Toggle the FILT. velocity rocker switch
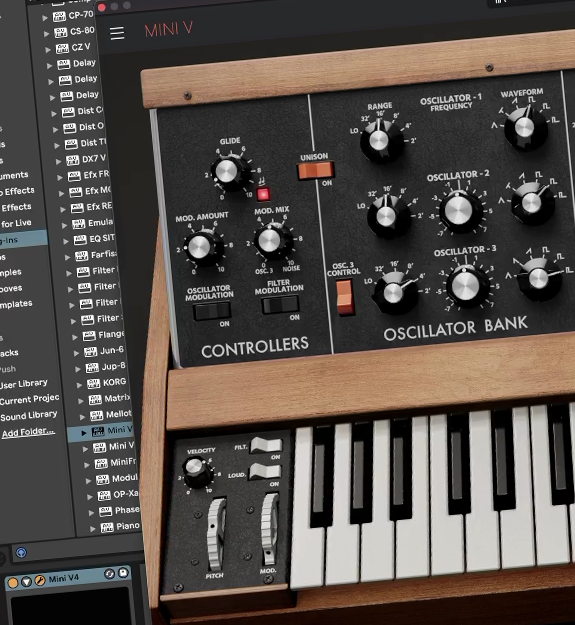Image resolution: width=575 pixels, height=625 pixels. tap(266, 445)
